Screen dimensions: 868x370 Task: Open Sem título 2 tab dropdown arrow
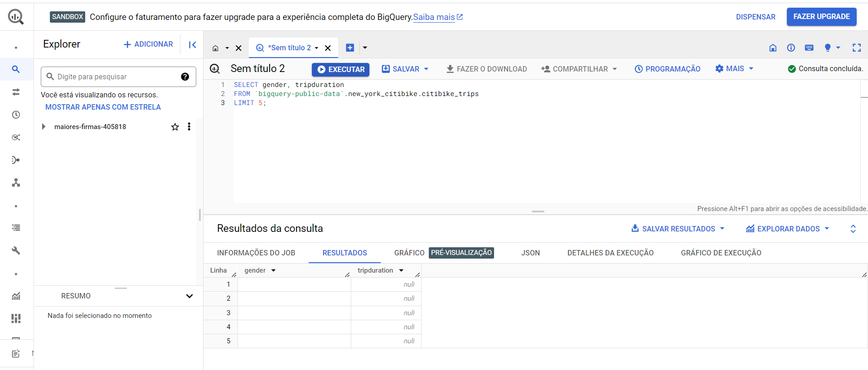point(316,48)
